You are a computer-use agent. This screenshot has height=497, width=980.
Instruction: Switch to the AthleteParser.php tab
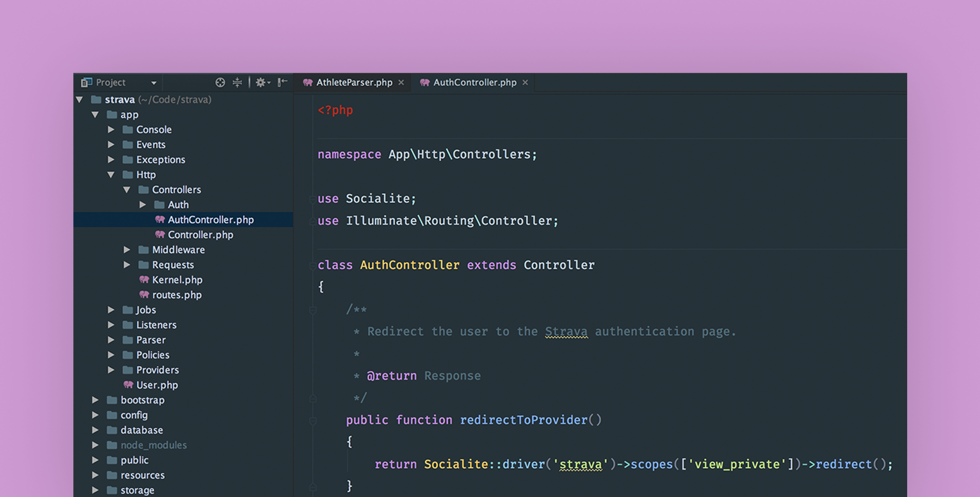click(354, 83)
